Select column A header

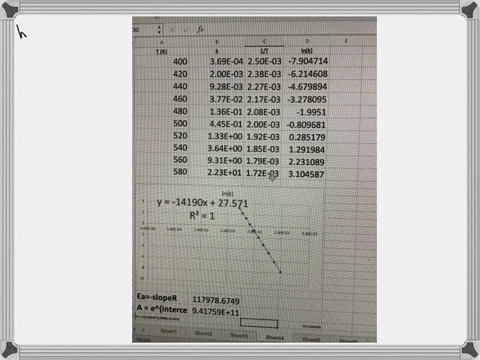[162, 42]
